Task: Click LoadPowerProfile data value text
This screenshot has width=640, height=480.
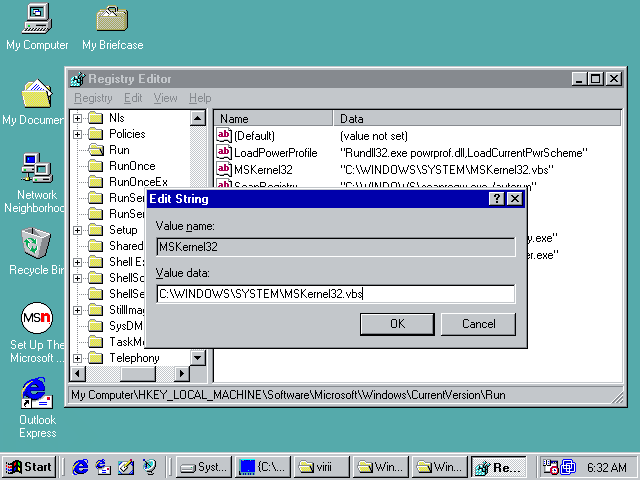Action: click(463, 153)
